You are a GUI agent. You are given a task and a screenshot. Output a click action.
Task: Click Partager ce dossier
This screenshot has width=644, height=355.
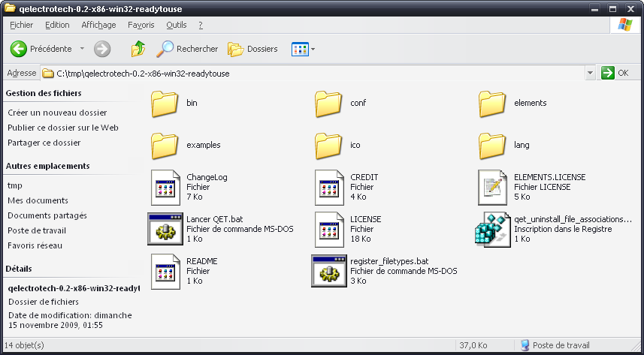click(x=44, y=143)
